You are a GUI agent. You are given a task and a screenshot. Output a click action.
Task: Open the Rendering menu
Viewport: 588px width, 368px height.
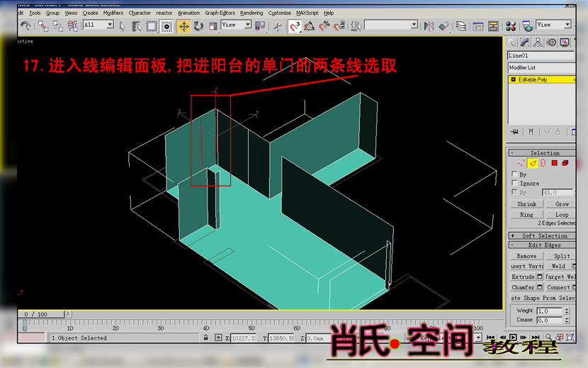(251, 13)
